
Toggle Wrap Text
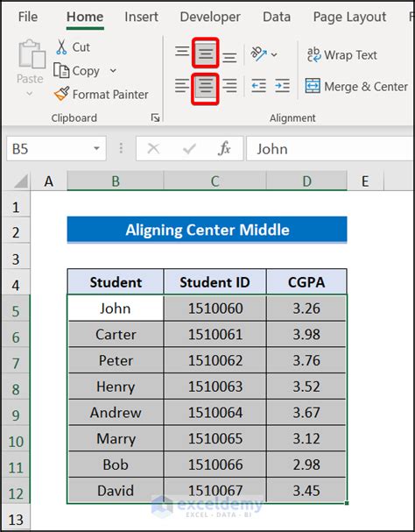pyautogui.click(x=342, y=54)
